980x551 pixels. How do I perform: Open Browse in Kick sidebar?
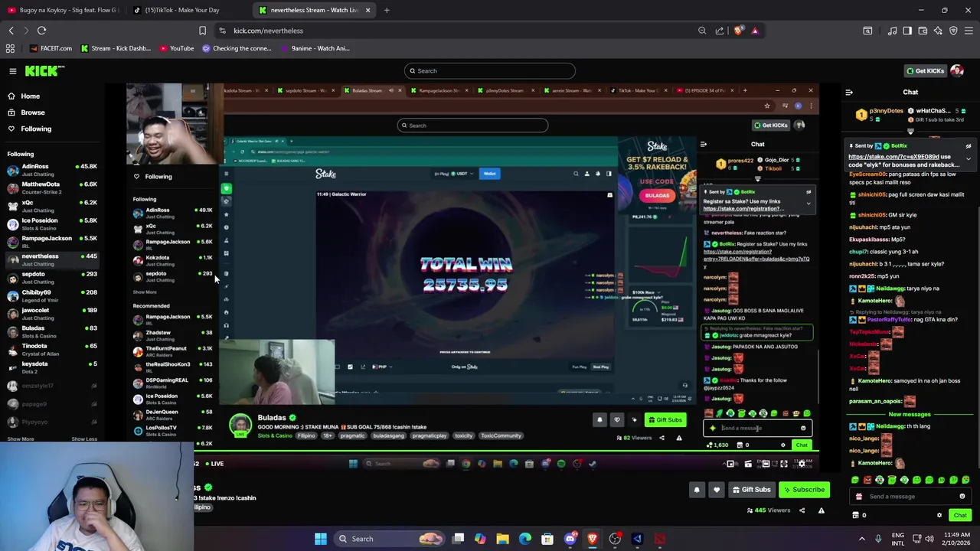[x=26, y=112]
